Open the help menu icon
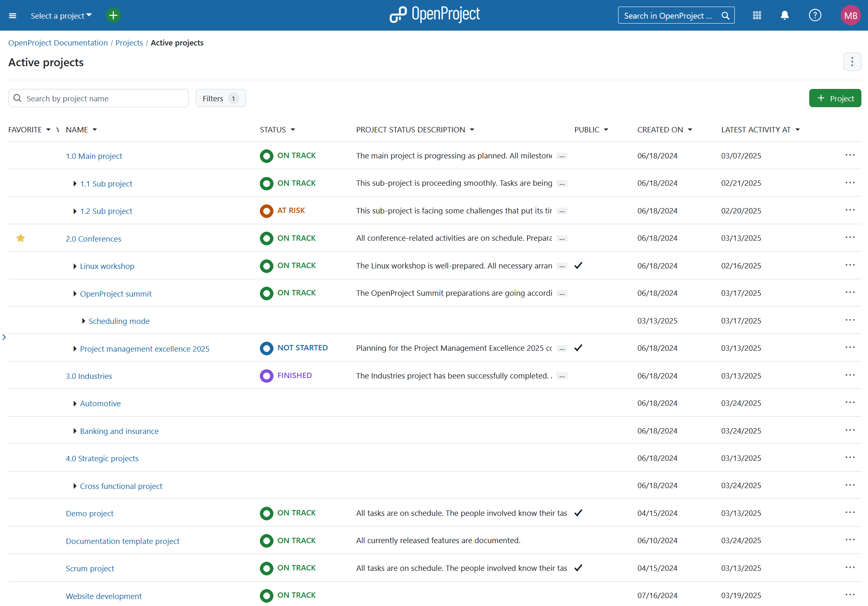Screen dimensions: 868x606 click(x=815, y=15)
